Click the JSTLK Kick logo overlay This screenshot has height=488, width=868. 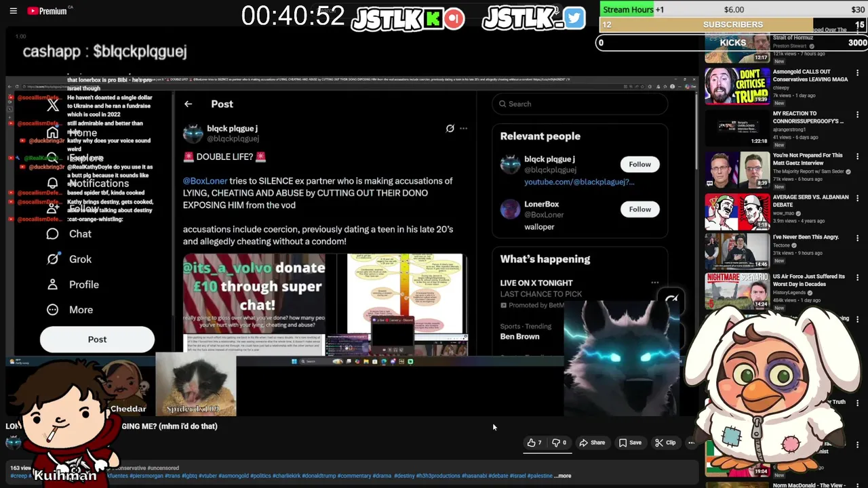click(408, 18)
